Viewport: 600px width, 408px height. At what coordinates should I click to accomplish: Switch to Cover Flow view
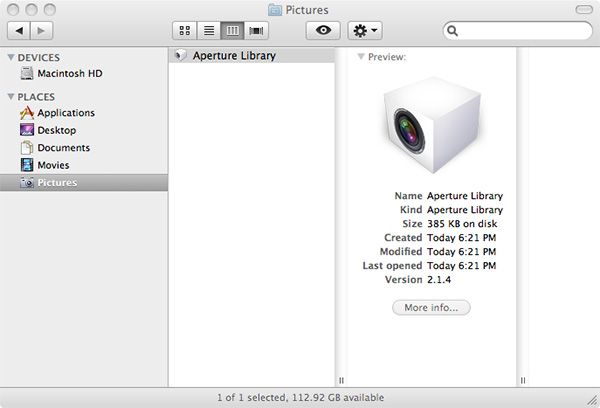coord(256,31)
